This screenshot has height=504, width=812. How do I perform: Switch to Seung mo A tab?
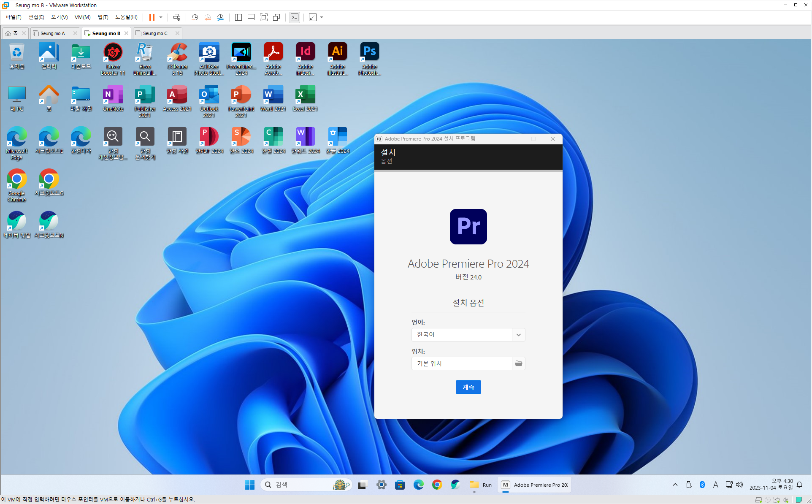tap(53, 33)
